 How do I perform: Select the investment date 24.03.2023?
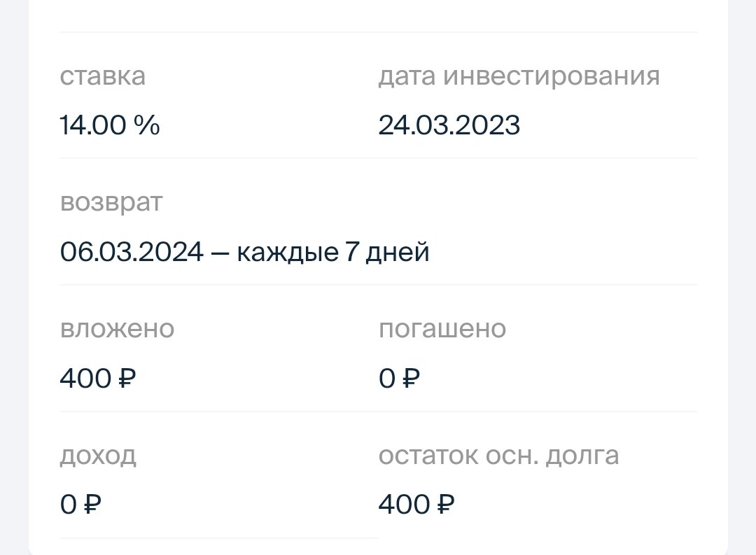(449, 125)
